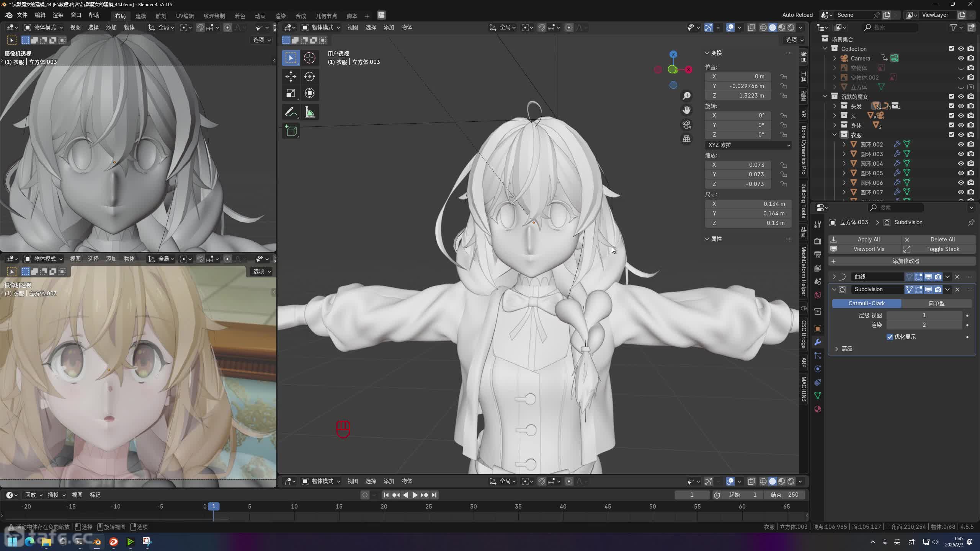The image size is (980, 551).
Task: Switch to orthographic grid view icon
Action: coord(686,139)
